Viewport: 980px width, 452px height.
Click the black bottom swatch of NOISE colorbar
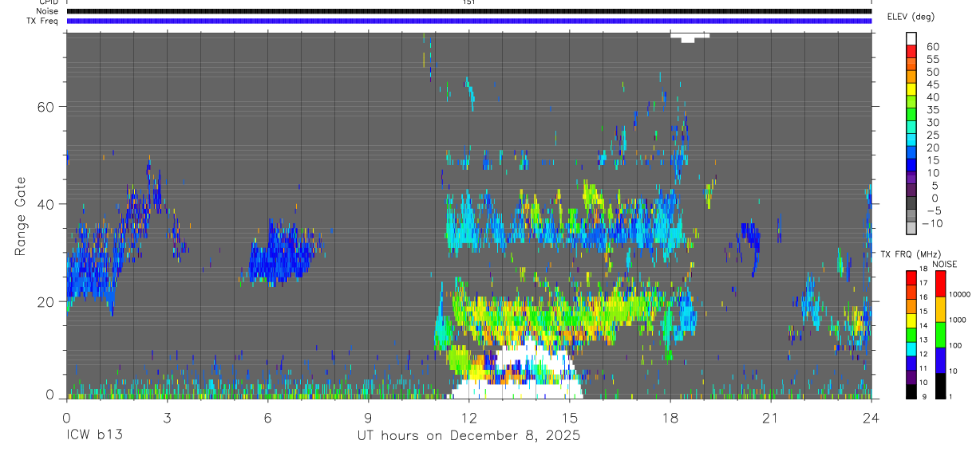[x=939, y=386]
